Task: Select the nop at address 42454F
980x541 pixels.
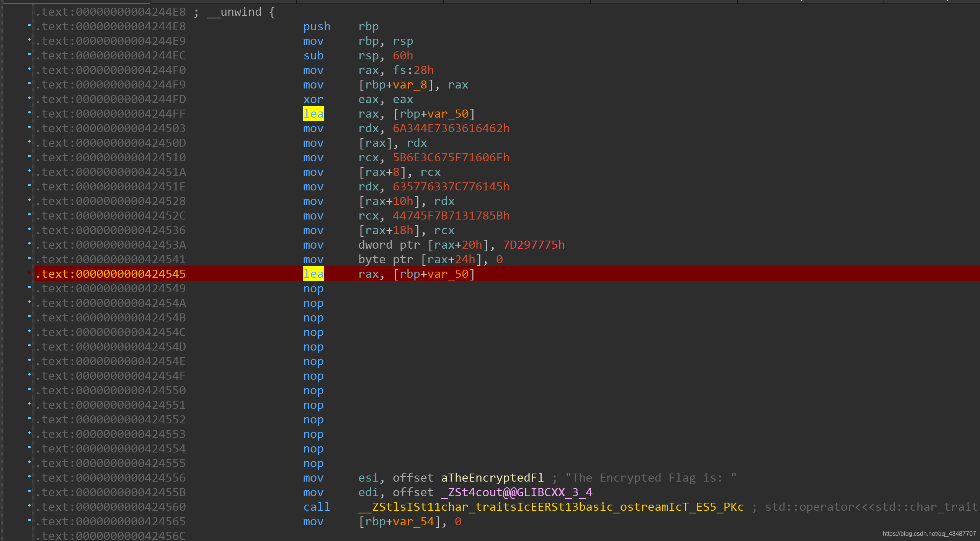Action: click(x=313, y=376)
